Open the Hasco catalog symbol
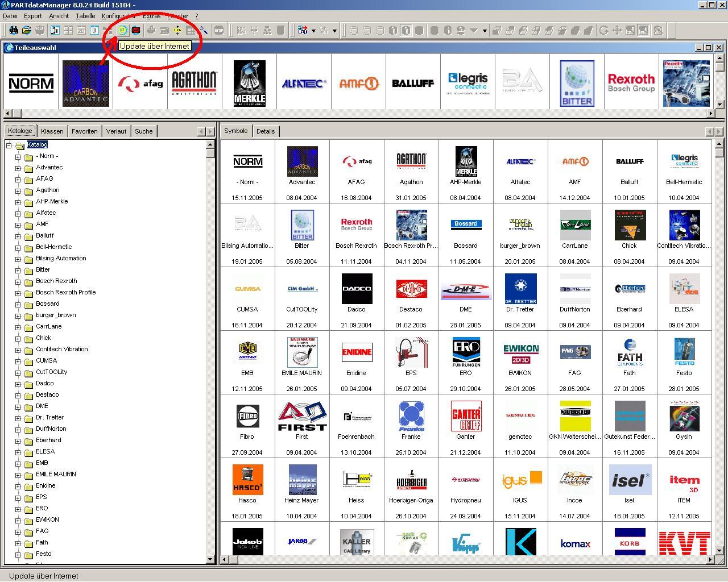 click(x=247, y=480)
